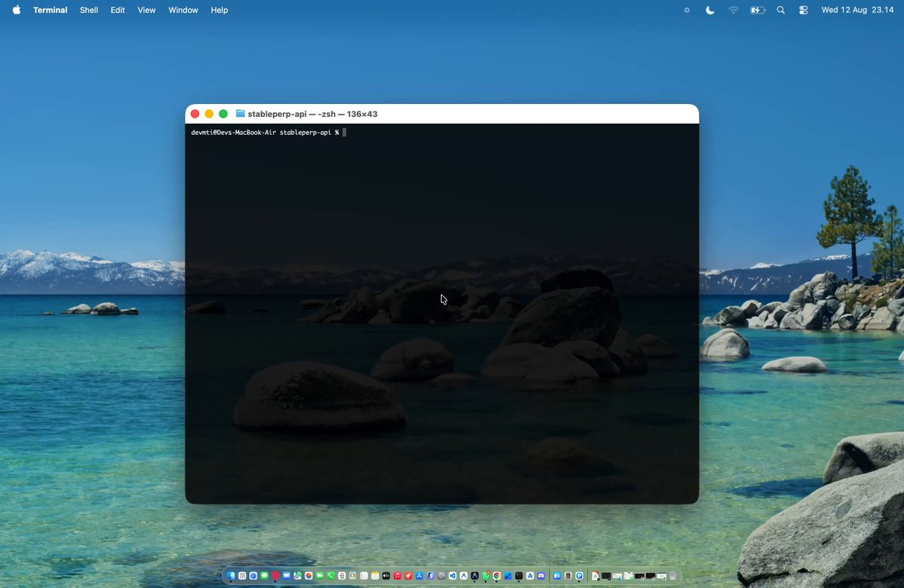Screen dimensions: 904x588
Task: Open the Phone app in the Dock
Action: click(x=331, y=575)
